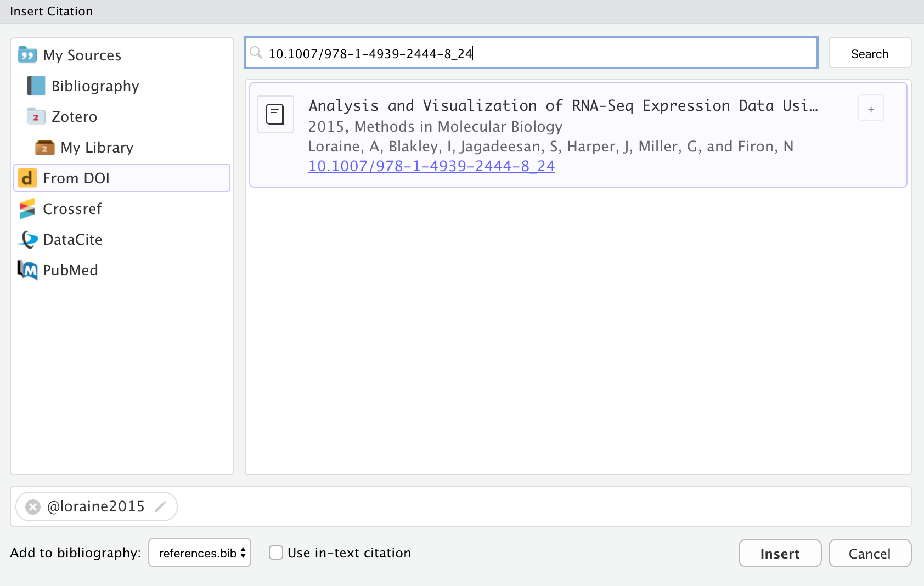Add the RNA-Seq article with the plus button
924x586 pixels.
[x=870, y=108]
